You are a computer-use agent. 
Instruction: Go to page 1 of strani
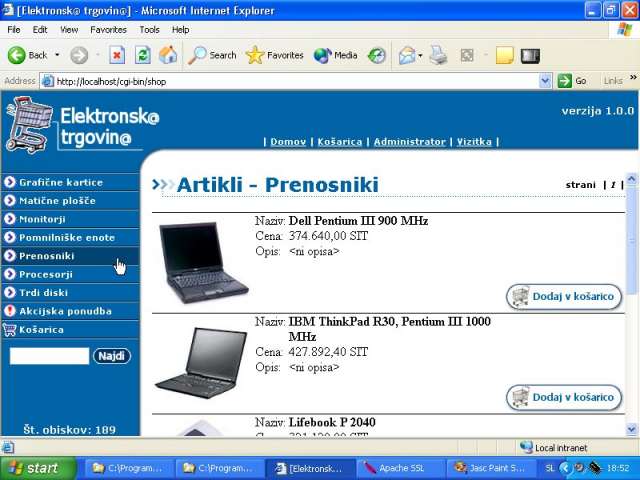coord(613,185)
